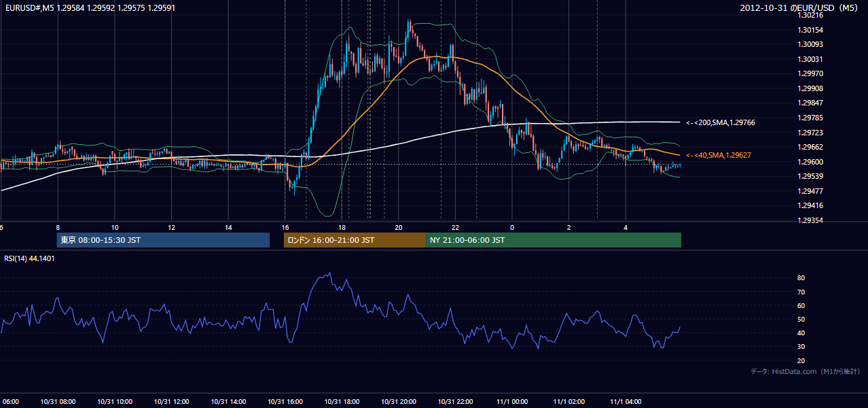Select the 200 SMA label 1.29766
This screenshot has width=868, height=408.
pos(721,122)
